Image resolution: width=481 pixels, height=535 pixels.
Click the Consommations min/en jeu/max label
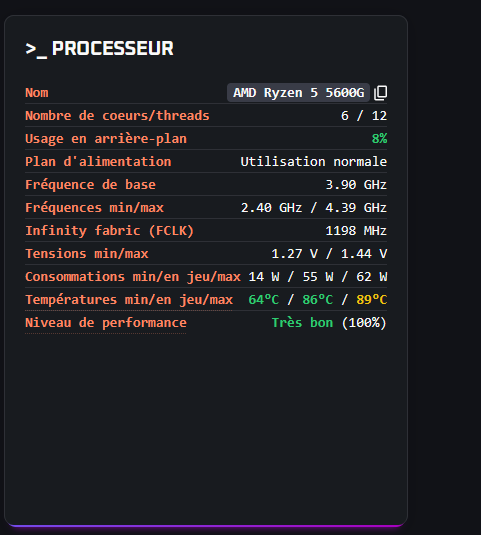click(x=133, y=277)
